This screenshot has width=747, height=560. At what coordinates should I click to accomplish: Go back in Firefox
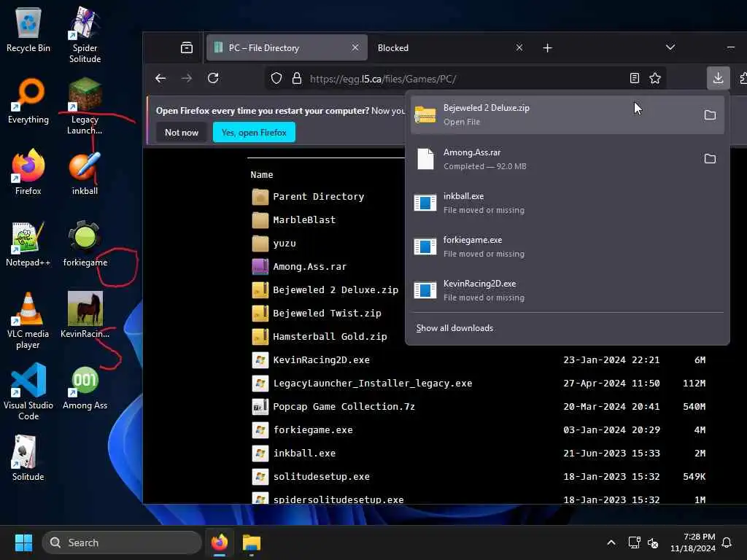(160, 78)
